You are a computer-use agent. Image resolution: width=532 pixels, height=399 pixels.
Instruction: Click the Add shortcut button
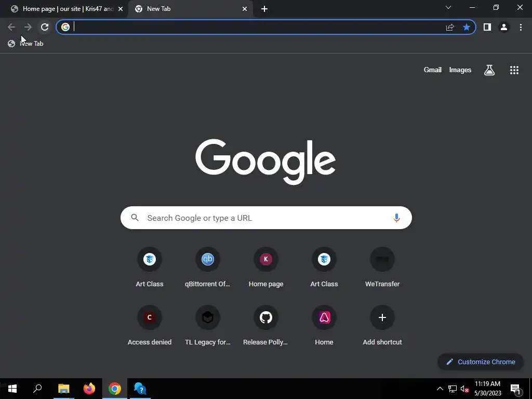click(x=382, y=326)
